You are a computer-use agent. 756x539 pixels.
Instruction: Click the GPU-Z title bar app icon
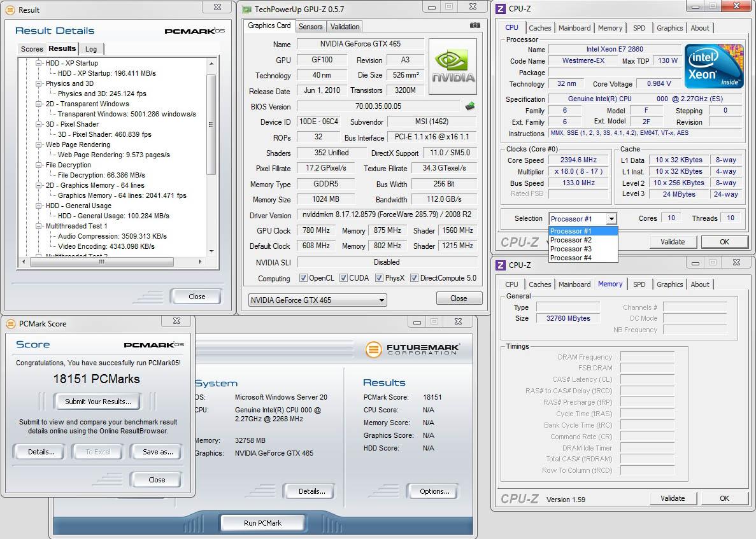pyautogui.click(x=247, y=9)
